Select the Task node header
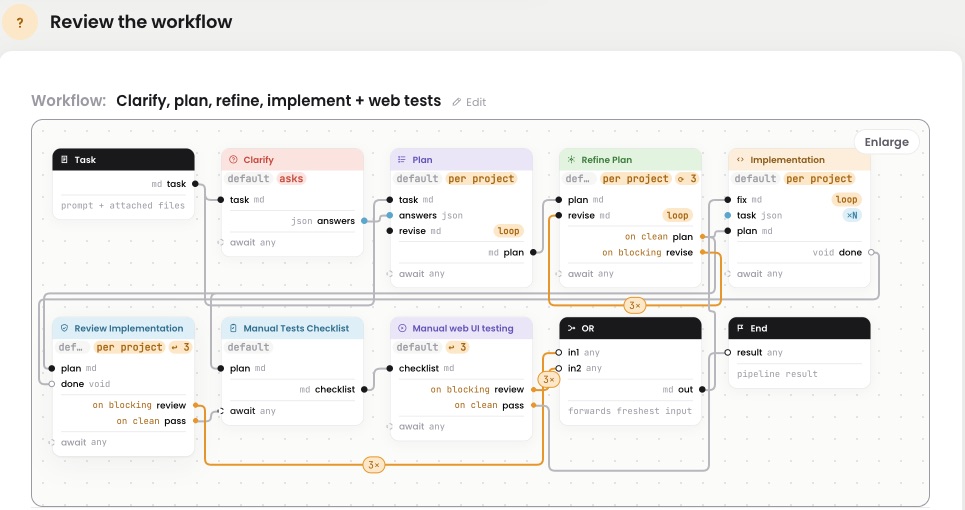Viewport: 965px width, 510px height. [x=124, y=159]
